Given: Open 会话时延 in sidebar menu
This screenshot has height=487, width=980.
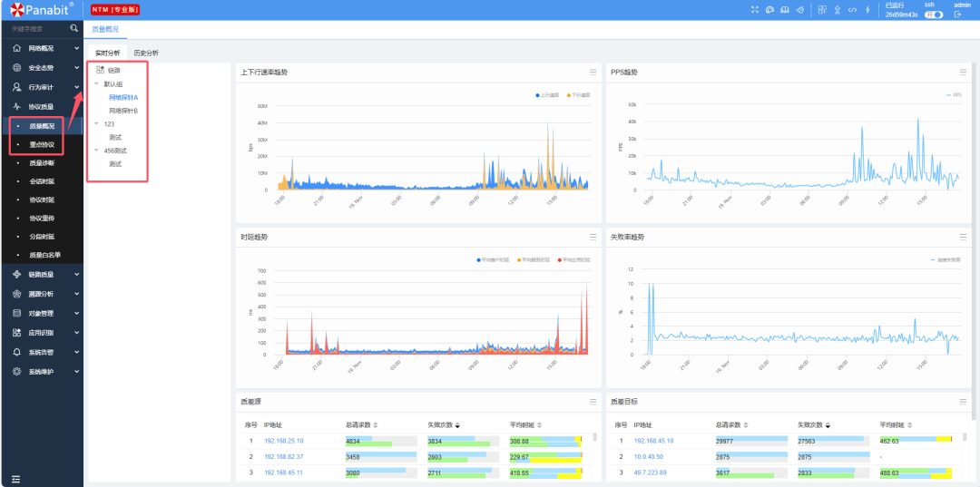Looking at the screenshot, I should [x=42, y=181].
